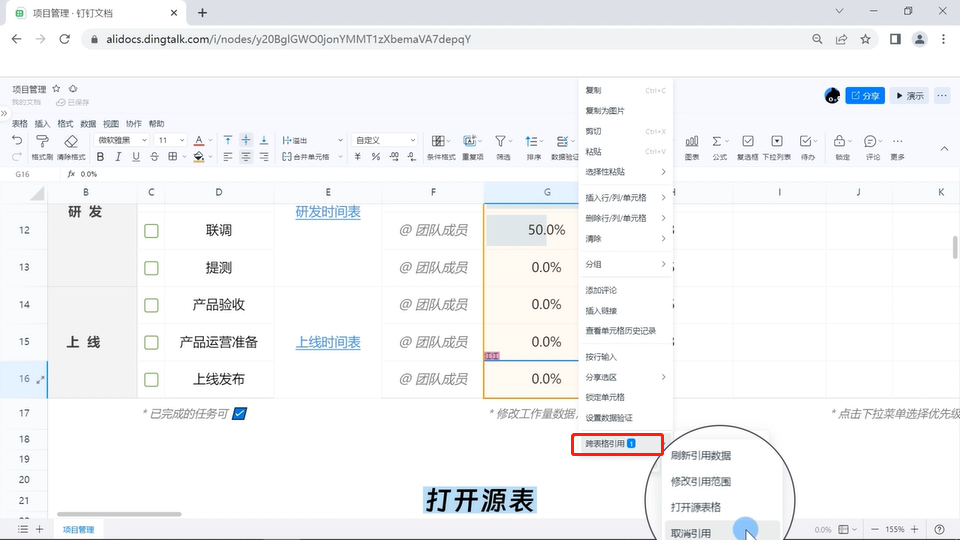
Task: Toggle the checkbox for 上线发布
Action: 151,379
